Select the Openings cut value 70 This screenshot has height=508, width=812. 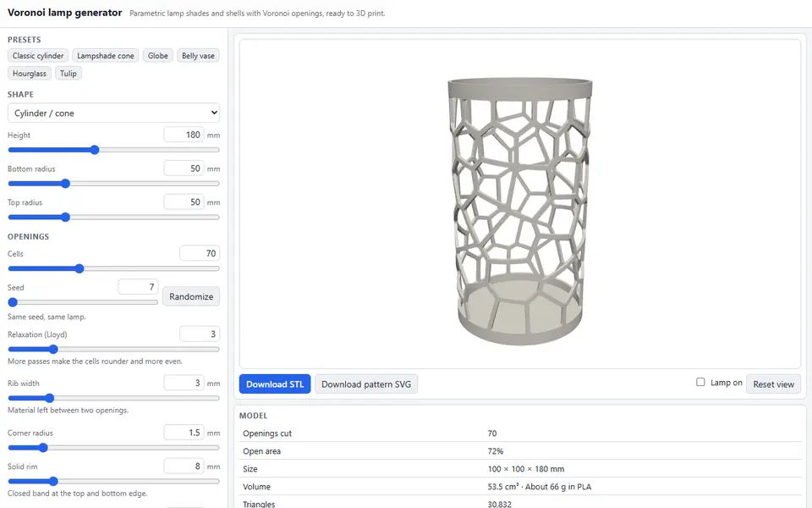click(x=492, y=433)
